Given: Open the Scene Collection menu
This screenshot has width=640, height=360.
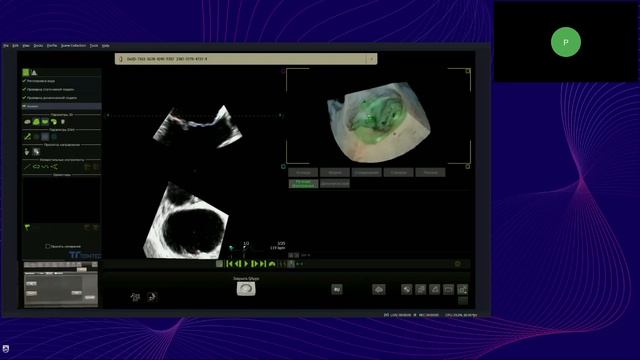Looking at the screenshot, I should 73,46.
